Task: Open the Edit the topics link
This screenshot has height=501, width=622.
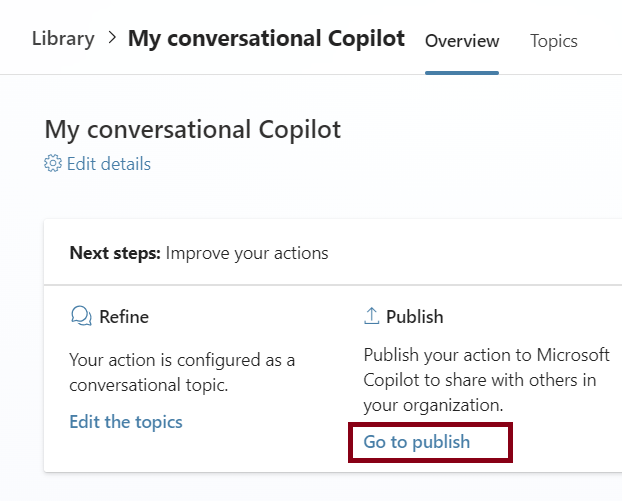Action: [x=126, y=421]
